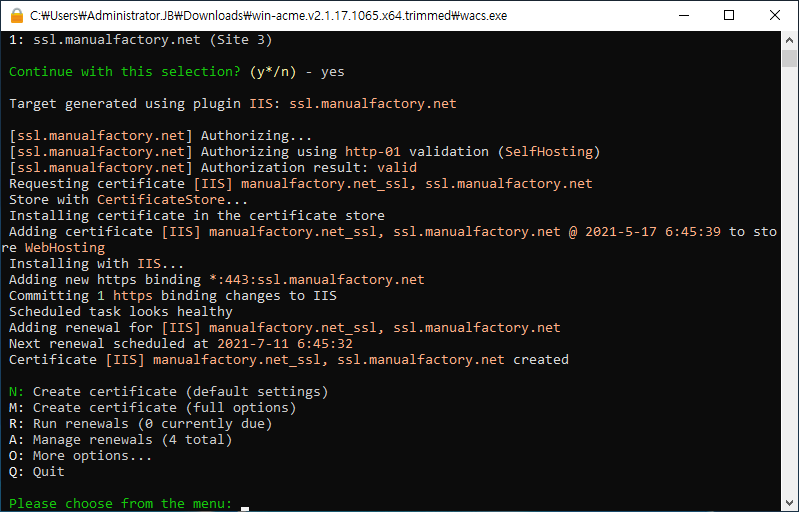This screenshot has width=799, height=512.
Task: Click the scrollbar up arrow
Action: point(789,40)
